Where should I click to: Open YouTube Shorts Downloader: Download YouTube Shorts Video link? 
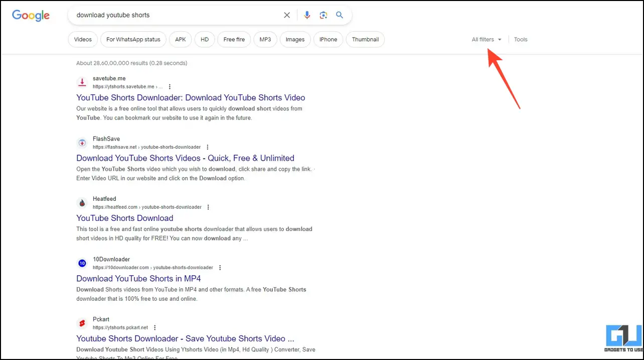pyautogui.click(x=191, y=97)
